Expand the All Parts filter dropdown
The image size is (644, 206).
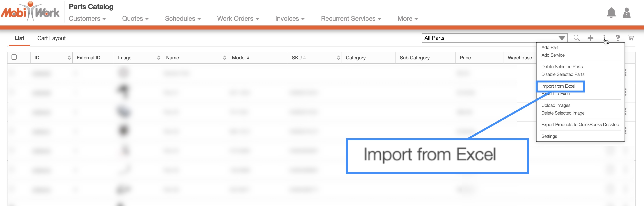[x=562, y=38]
